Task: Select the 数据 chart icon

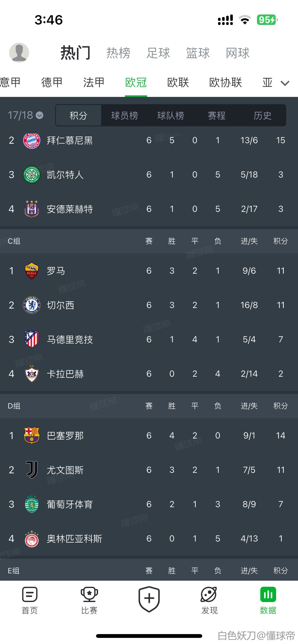Action: coord(268,594)
